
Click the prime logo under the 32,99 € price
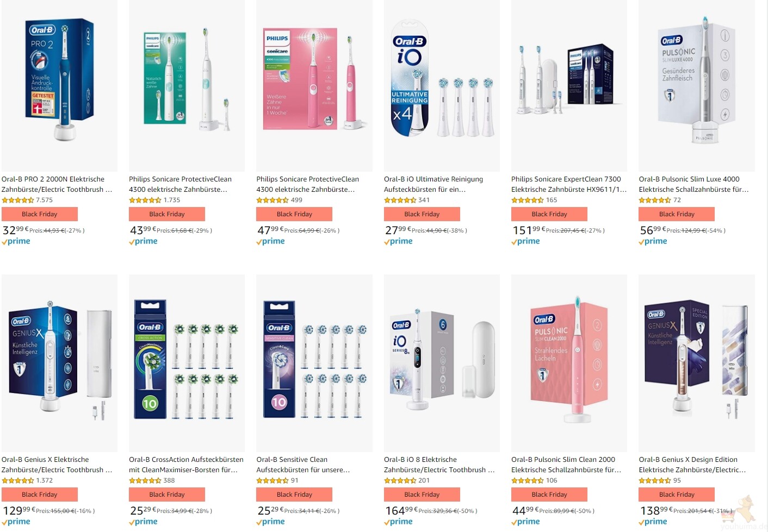16,241
